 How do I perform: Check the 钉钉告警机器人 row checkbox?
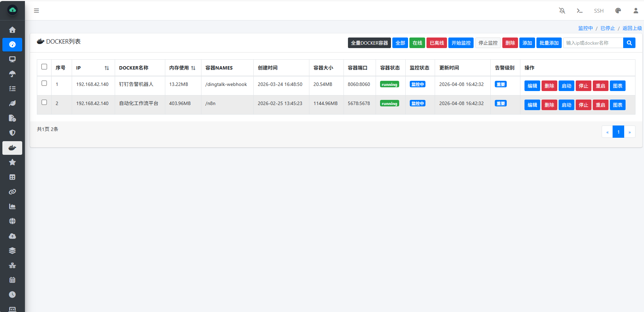[x=44, y=83]
